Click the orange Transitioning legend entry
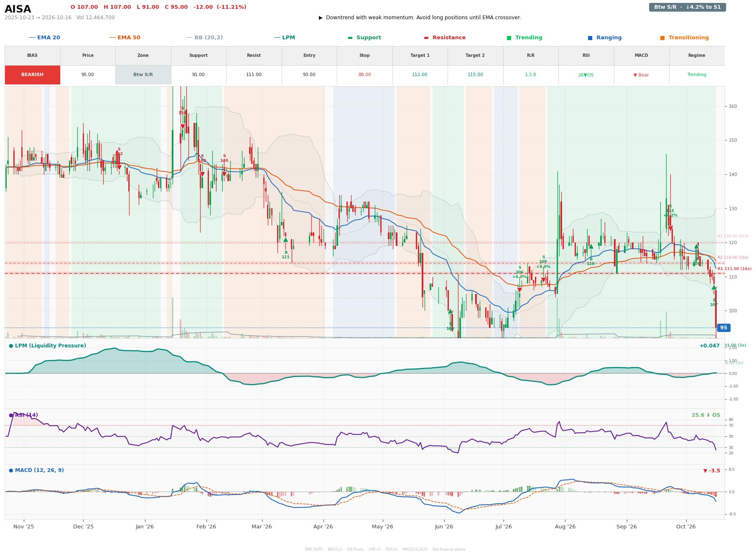The image size is (756, 556). point(684,38)
